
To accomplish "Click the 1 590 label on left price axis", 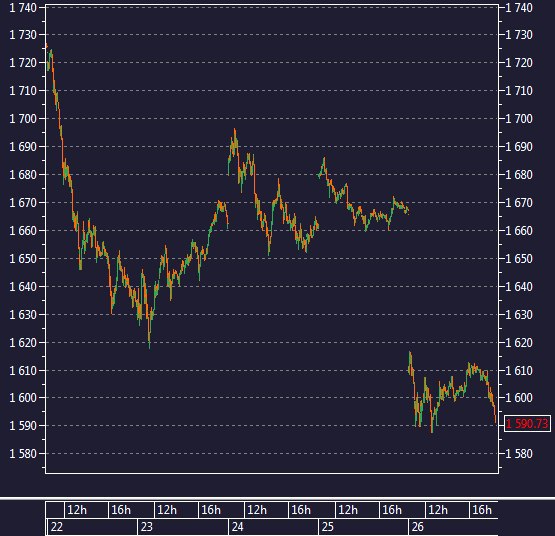I will [23, 426].
